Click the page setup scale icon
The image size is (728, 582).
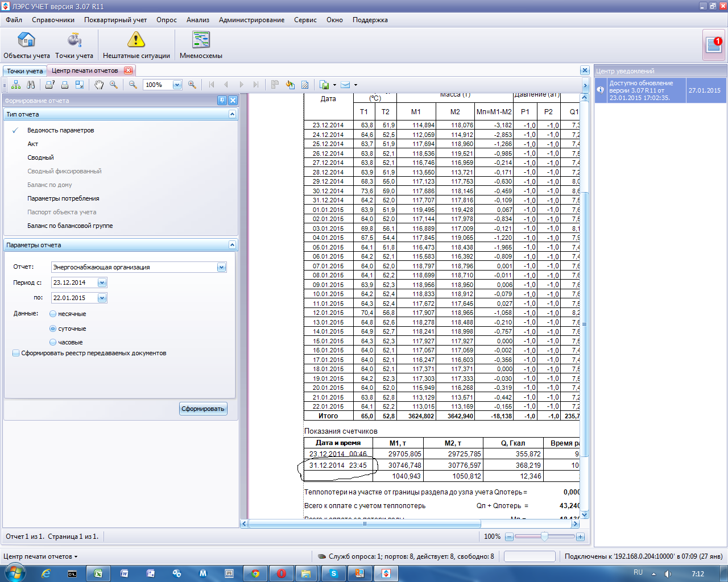[x=80, y=85]
